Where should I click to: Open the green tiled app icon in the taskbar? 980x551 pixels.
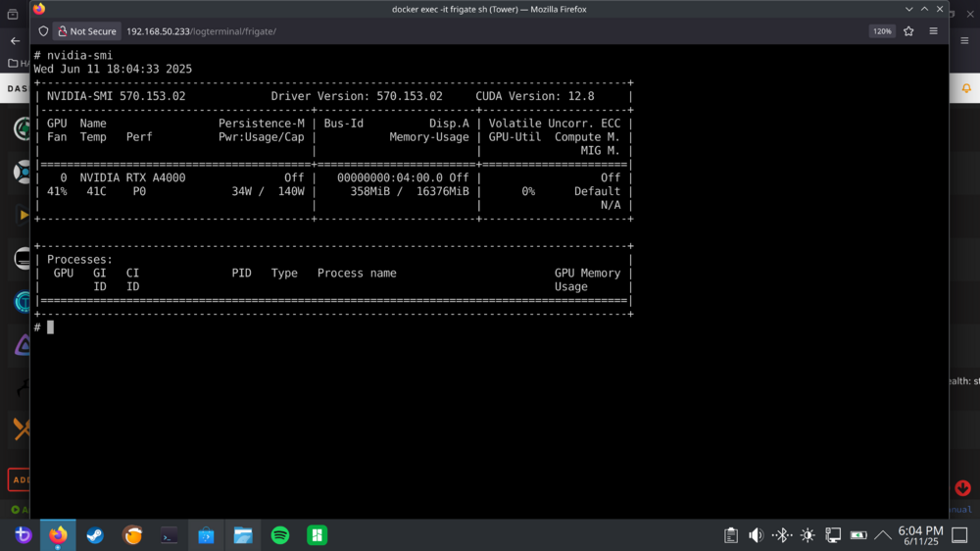coord(317,534)
